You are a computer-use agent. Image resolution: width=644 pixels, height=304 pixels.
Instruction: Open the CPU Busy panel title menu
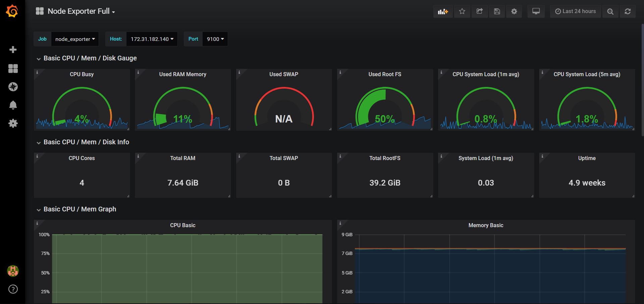82,74
